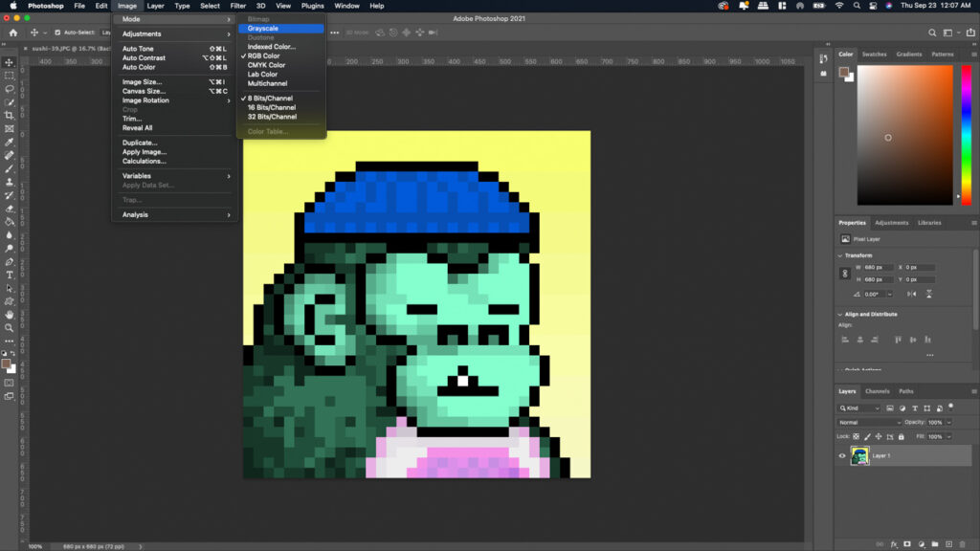
Task: Click the Share icon at top right
Action: pos(970,33)
